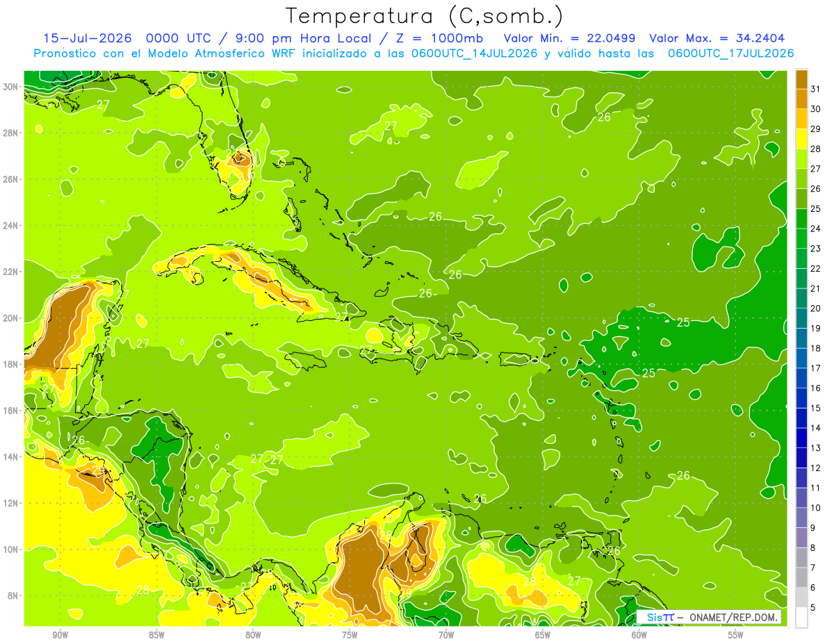Click the "30" color scale label

pos(816,109)
